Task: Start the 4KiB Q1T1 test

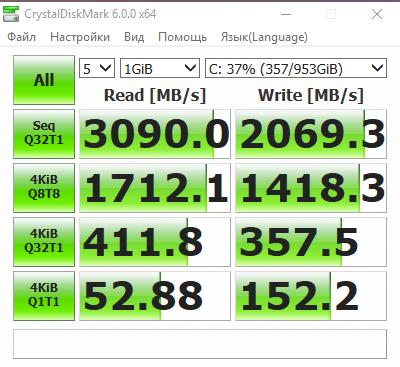Action: click(x=44, y=296)
